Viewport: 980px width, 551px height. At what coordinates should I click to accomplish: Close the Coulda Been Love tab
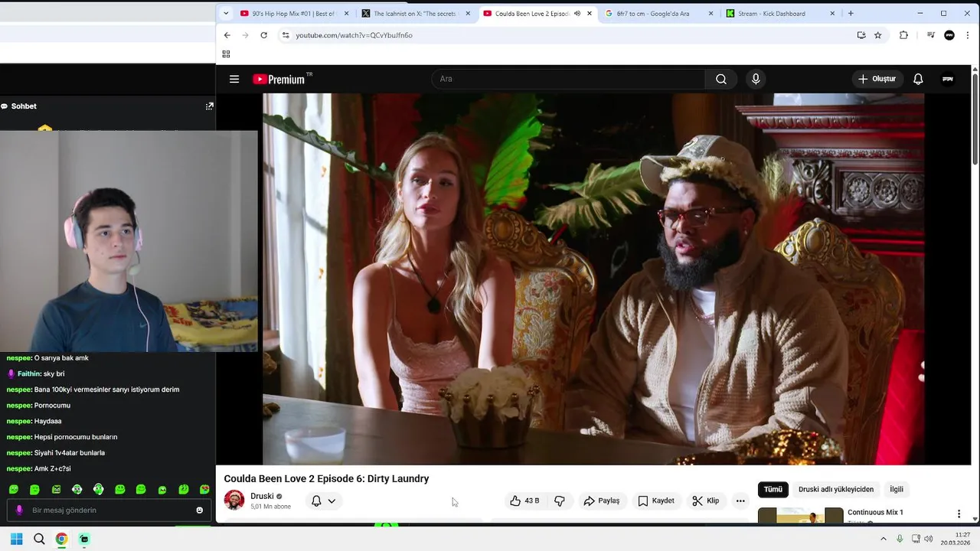pos(590,13)
